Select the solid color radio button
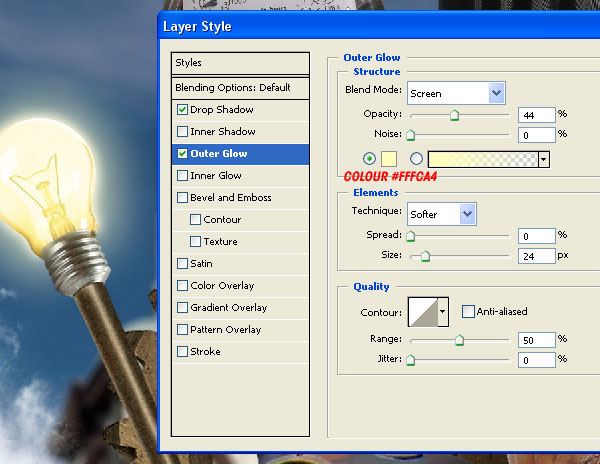 coord(369,158)
